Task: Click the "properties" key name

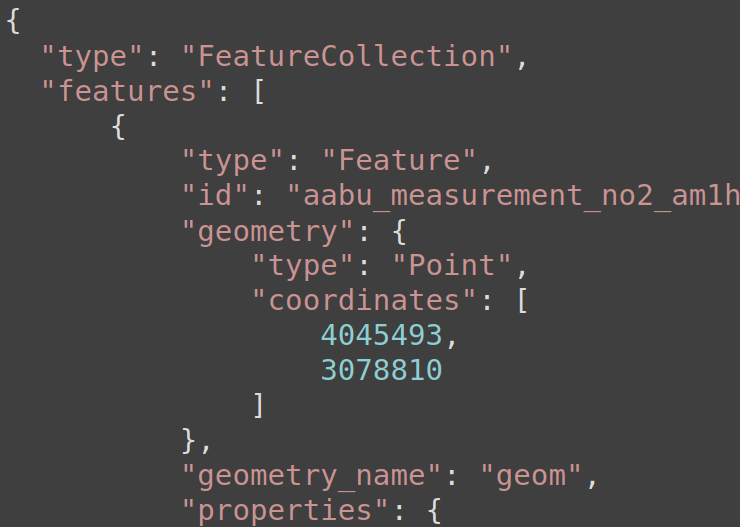Action: click(286, 510)
